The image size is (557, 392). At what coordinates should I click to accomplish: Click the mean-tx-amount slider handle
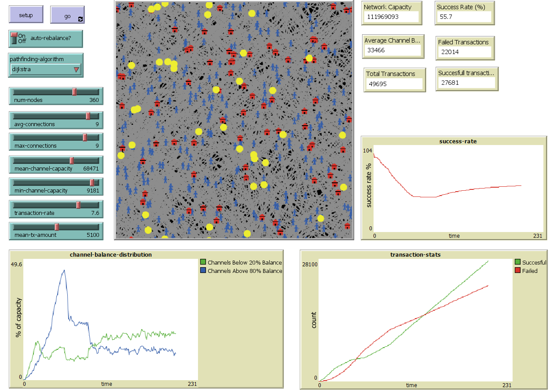tap(57, 227)
